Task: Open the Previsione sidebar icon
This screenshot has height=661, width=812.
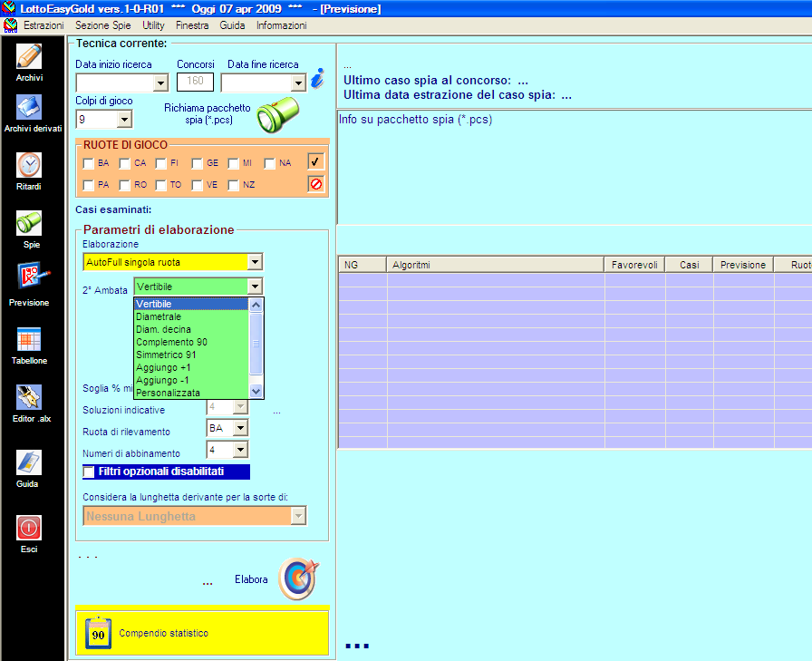Action: tap(32, 276)
